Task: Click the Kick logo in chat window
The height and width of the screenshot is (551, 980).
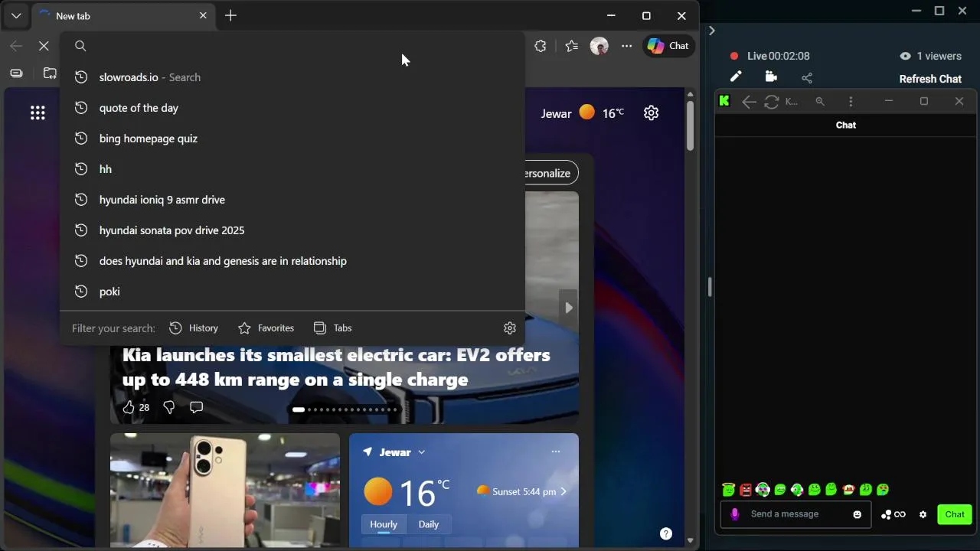Action: (724, 101)
